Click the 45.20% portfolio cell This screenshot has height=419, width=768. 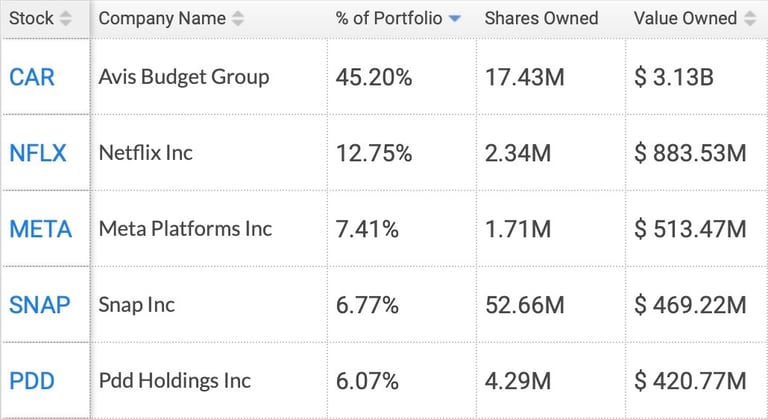pos(374,77)
